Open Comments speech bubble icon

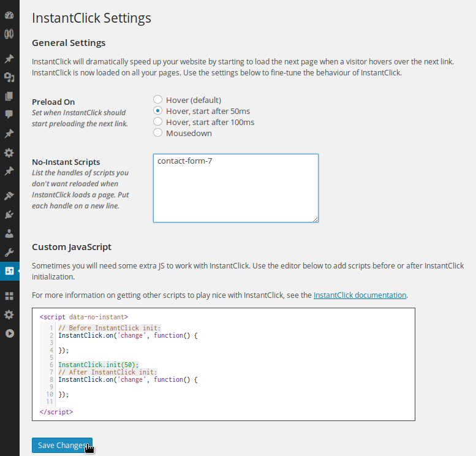(x=9, y=114)
